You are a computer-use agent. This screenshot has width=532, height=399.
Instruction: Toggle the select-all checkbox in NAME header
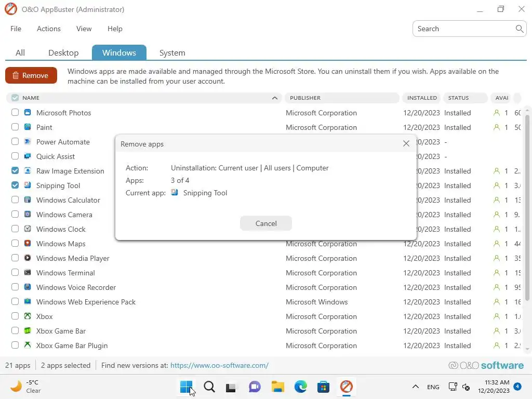click(15, 98)
